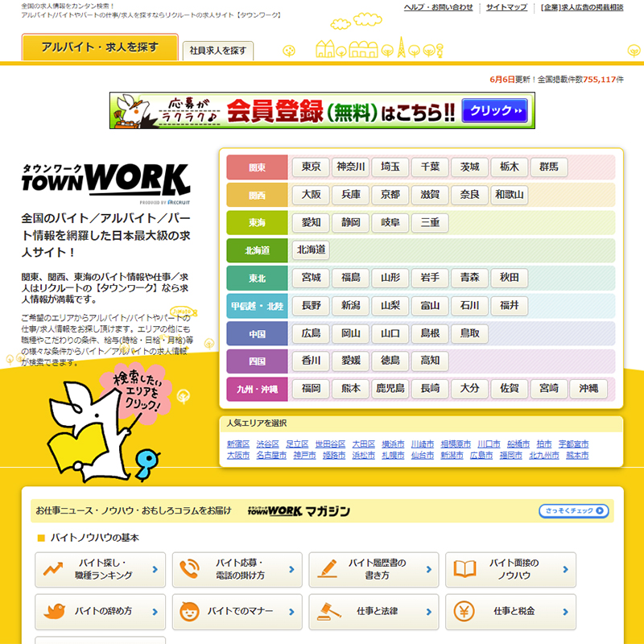
Task: Select the アルバイト・求人を探す tab
Action: pos(100,47)
